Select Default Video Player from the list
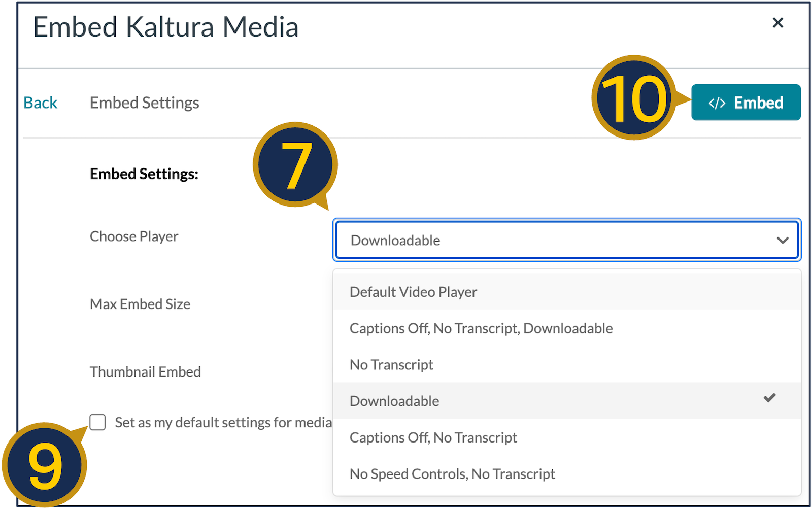812x510 pixels. pos(413,291)
